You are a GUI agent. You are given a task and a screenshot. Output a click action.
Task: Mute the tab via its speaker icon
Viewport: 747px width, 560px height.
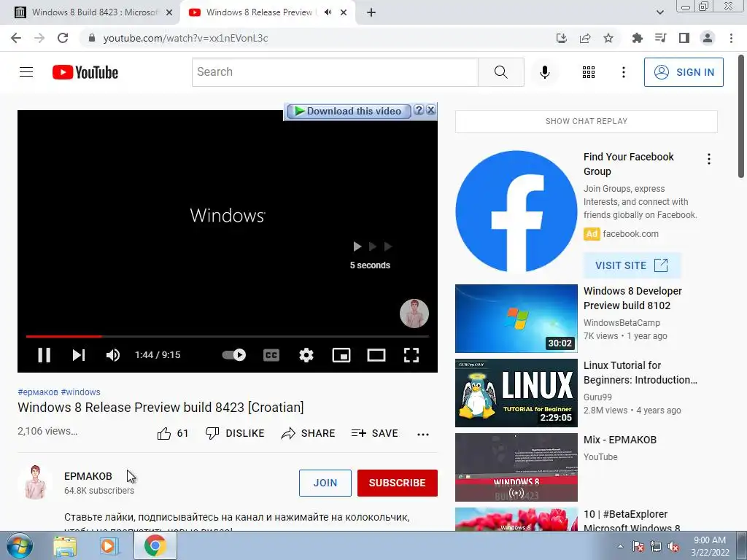point(328,12)
